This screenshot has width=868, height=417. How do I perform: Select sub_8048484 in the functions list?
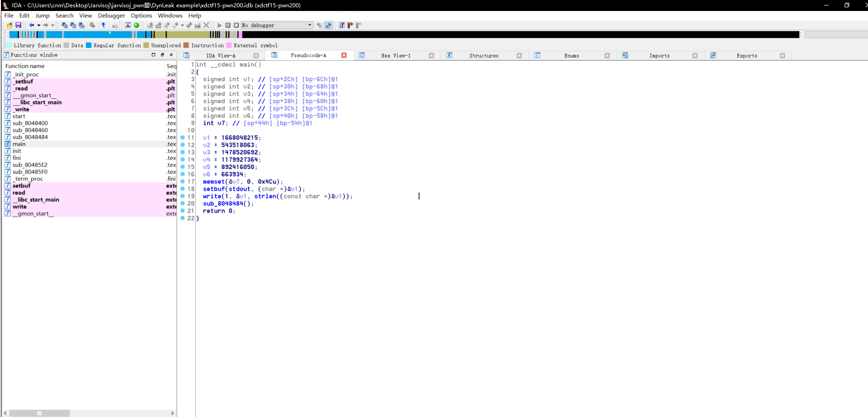[x=30, y=137]
